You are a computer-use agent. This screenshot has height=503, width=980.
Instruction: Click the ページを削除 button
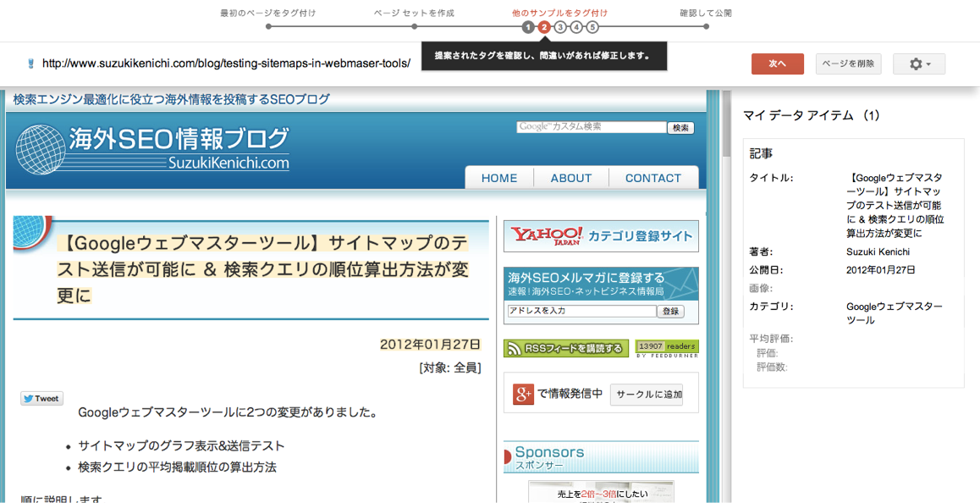[x=848, y=64]
